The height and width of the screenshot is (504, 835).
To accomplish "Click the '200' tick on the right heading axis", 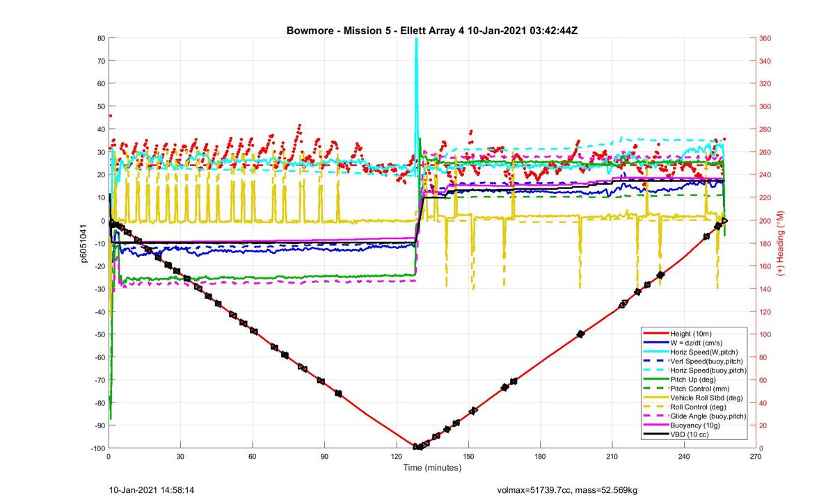I will point(765,220).
